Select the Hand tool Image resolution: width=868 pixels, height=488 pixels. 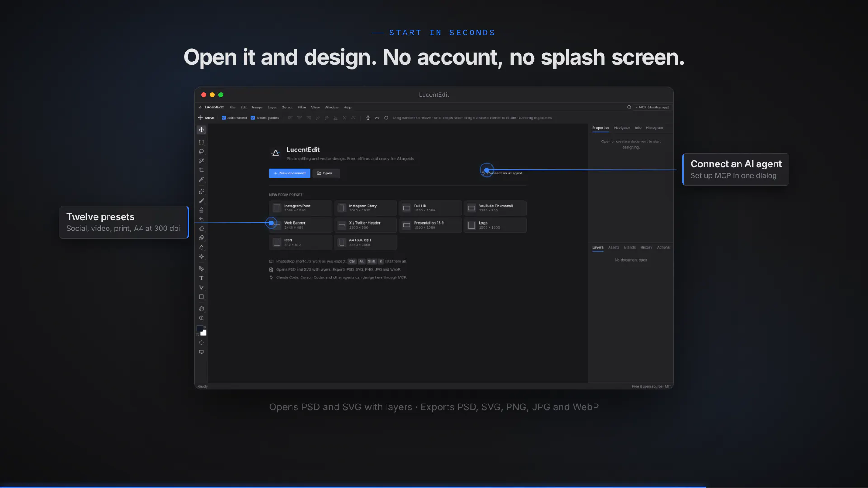(x=201, y=309)
